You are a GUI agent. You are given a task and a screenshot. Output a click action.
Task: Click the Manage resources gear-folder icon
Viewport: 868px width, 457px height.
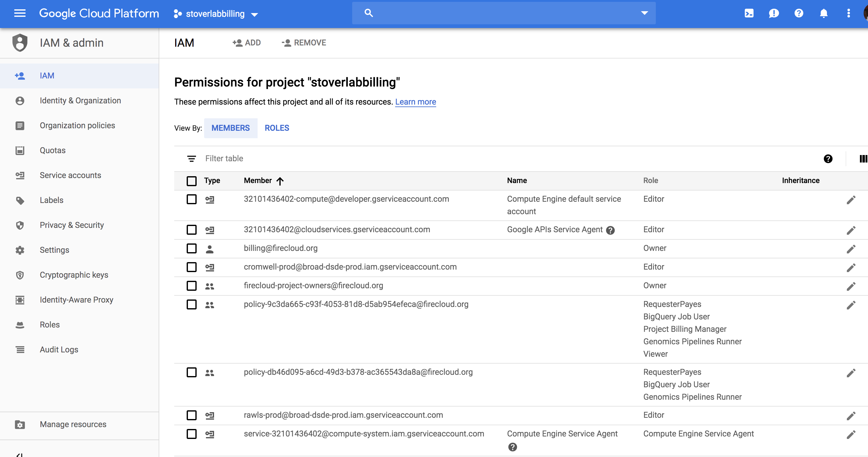click(20, 424)
